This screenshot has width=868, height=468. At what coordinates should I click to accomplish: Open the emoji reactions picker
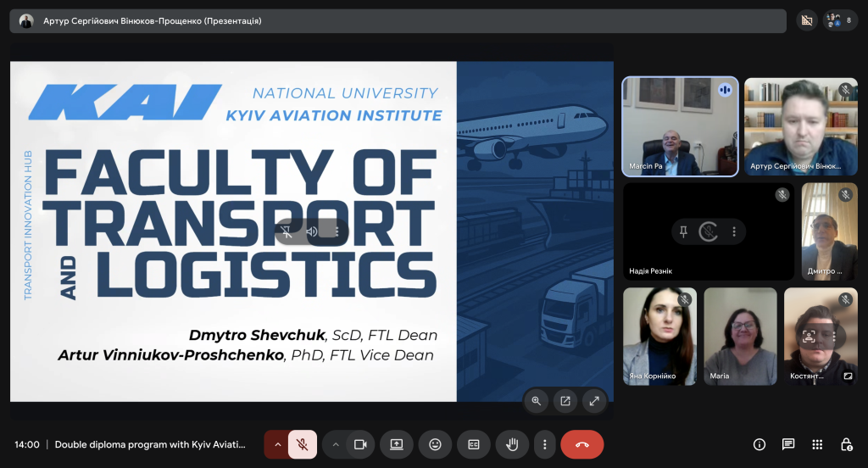[x=435, y=444]
